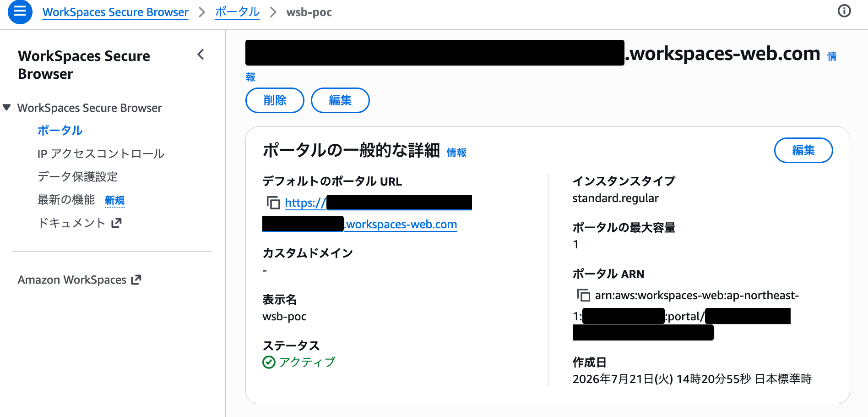Click the green active status check icon
Screen dimensions: 868x417
click(x=269, y=362)
